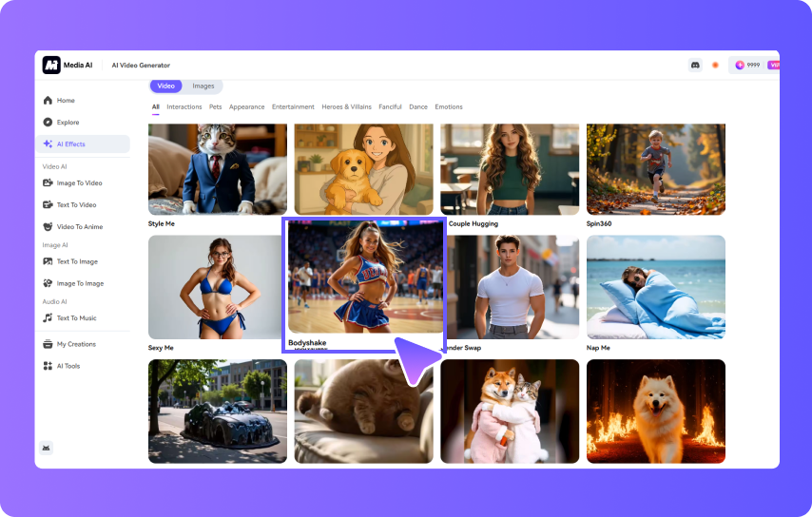Open the Dance category tab
812x517 pixels.
(418, 106)
